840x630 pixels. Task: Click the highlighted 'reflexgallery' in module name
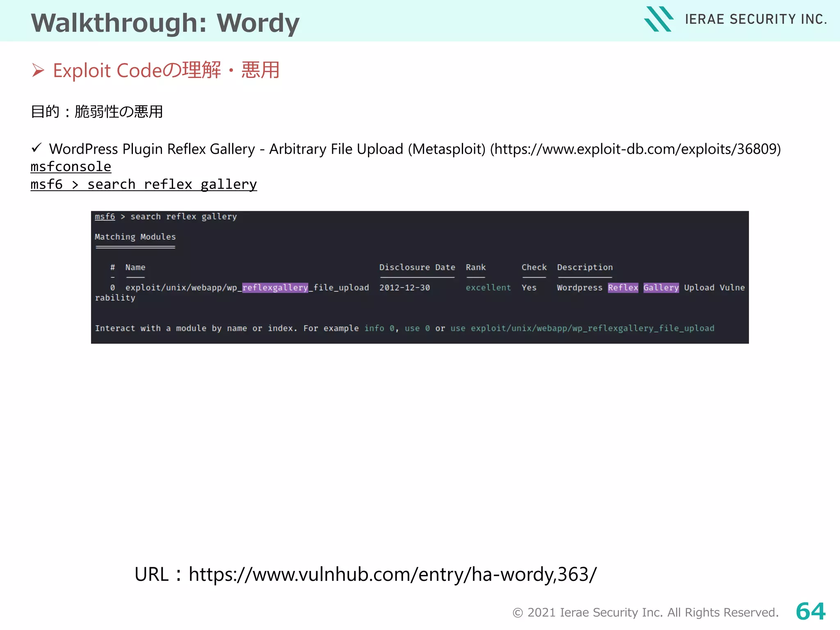point(275,288)
